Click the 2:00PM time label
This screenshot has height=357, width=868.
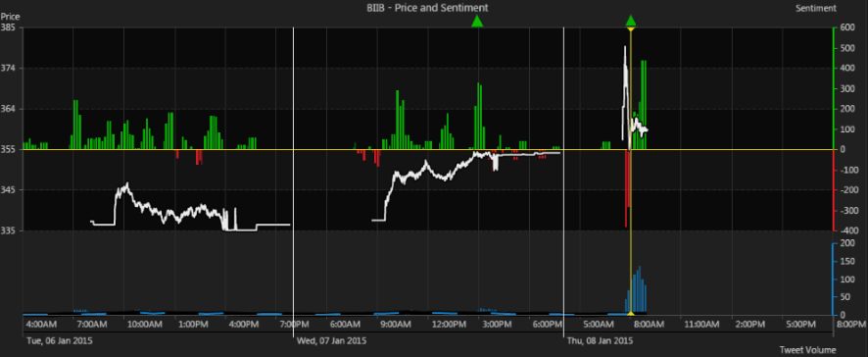750,324
